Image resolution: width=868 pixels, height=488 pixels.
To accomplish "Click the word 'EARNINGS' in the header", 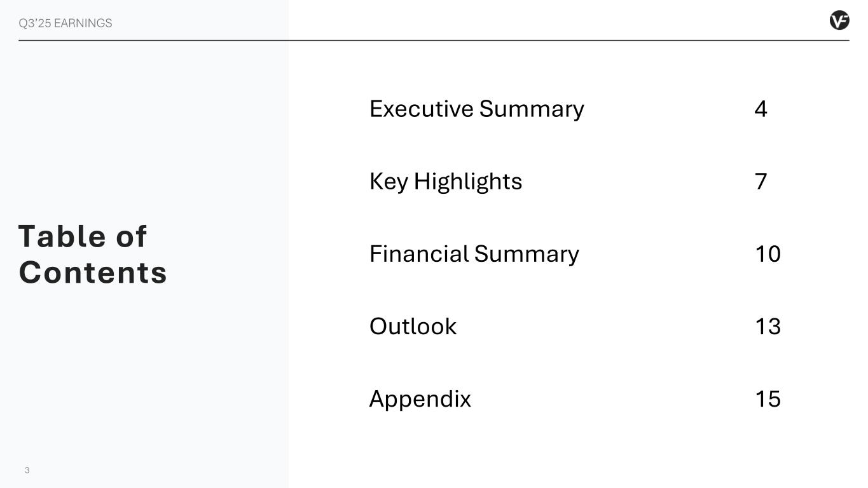I will point(83,24).
